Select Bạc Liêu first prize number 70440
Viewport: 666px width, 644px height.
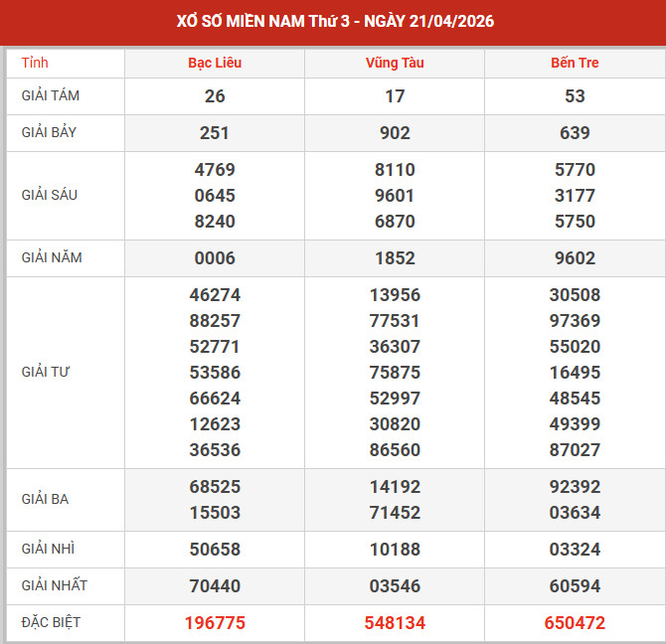215,586
